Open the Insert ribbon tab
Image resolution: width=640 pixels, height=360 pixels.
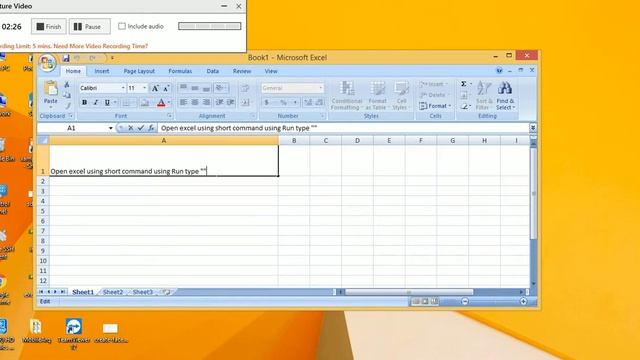coord(102,71)
